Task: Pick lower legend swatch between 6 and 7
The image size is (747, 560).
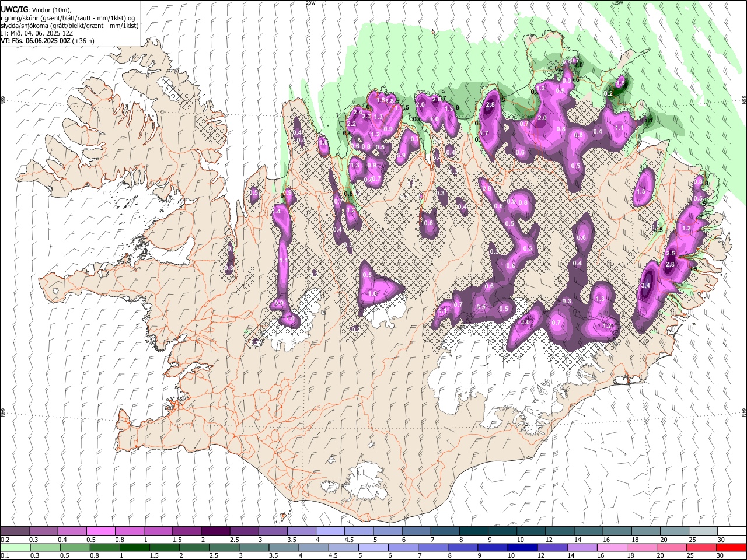Action: click(403, 548)
